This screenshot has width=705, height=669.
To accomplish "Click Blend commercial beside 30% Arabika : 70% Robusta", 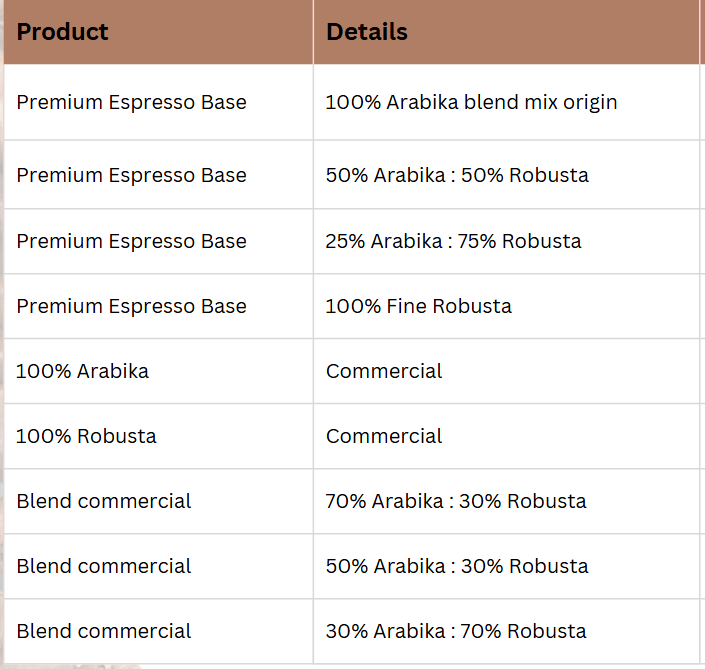I will click(104, 631).
